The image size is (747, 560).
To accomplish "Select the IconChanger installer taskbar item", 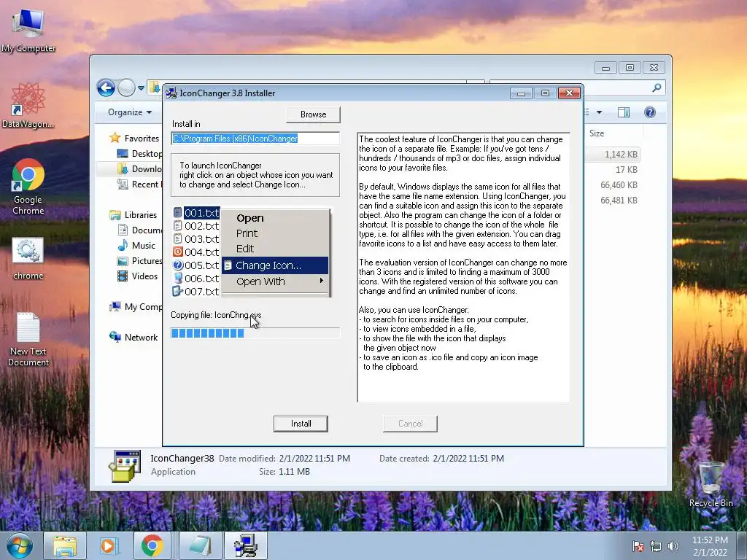I will (246, 545).
